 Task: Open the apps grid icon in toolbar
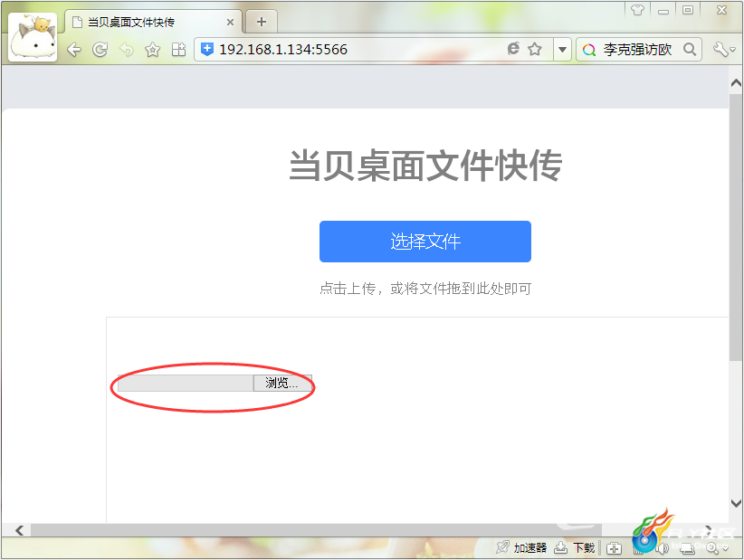[178, 50]
